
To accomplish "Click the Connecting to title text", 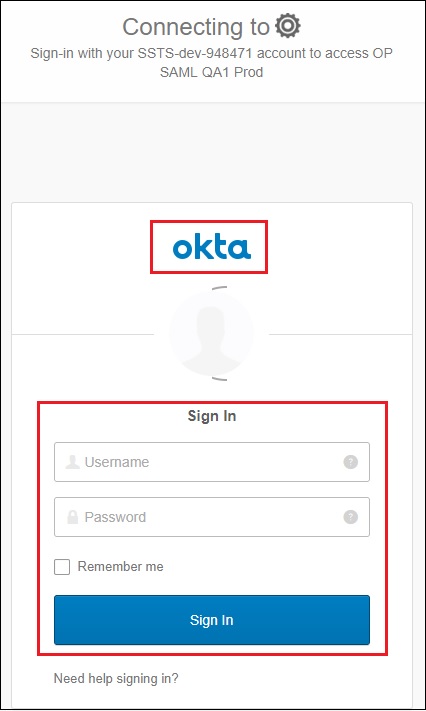I will click(196, 27).
